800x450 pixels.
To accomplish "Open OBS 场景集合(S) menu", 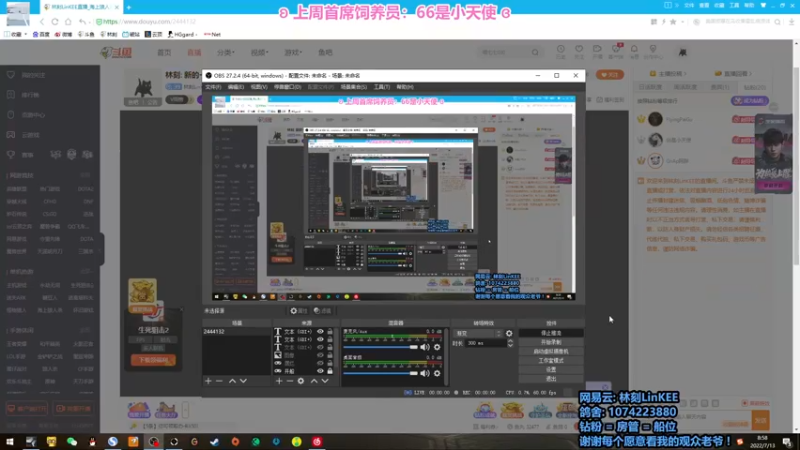I will pos(354,87).
